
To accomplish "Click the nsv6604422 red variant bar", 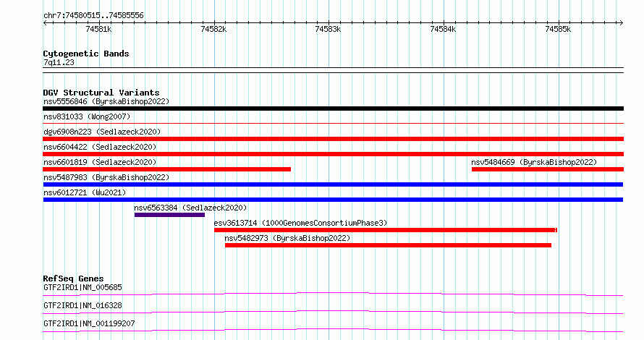I will [x=333, y=154].
